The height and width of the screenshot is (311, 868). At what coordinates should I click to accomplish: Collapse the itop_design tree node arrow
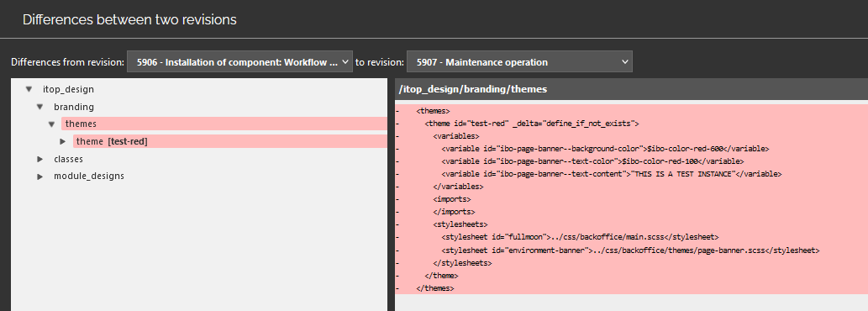click(29, 89)
